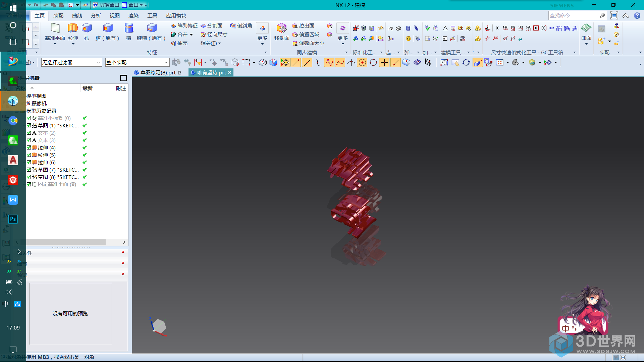Open the 移动面 move face tool
This screenshot has width=644, height=362.
pos(282,32)
